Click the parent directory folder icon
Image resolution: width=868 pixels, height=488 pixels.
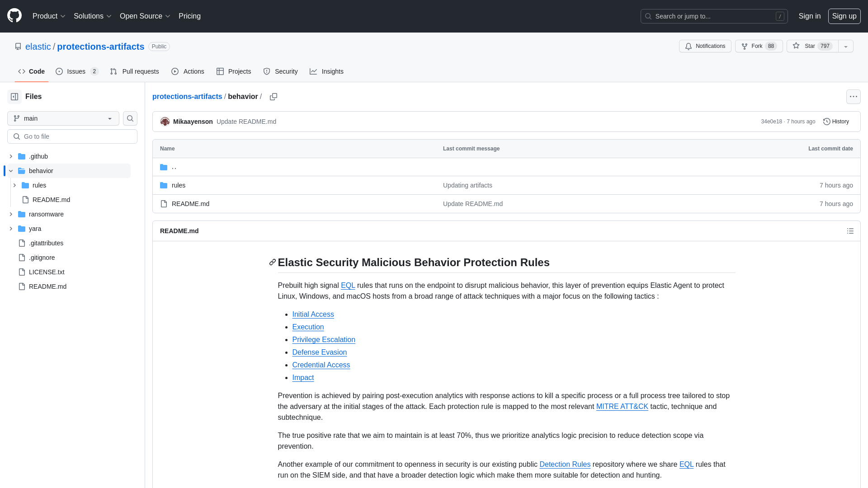(164, 167)
